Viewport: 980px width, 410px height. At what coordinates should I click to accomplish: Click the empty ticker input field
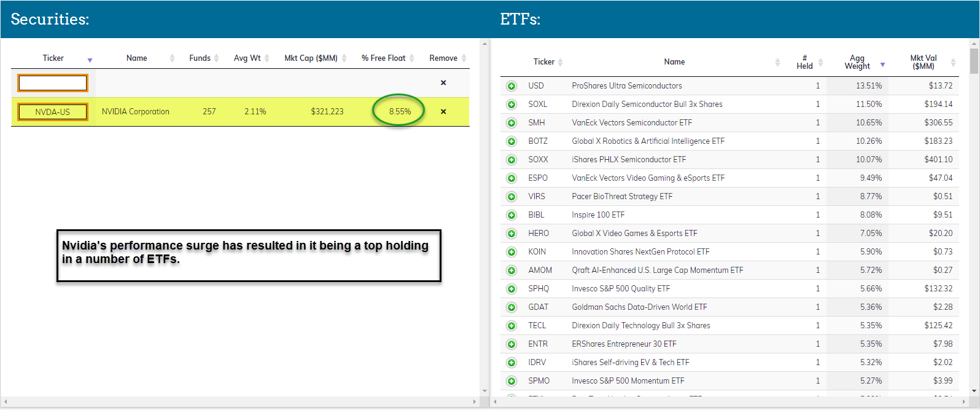[x=53, y=83]
